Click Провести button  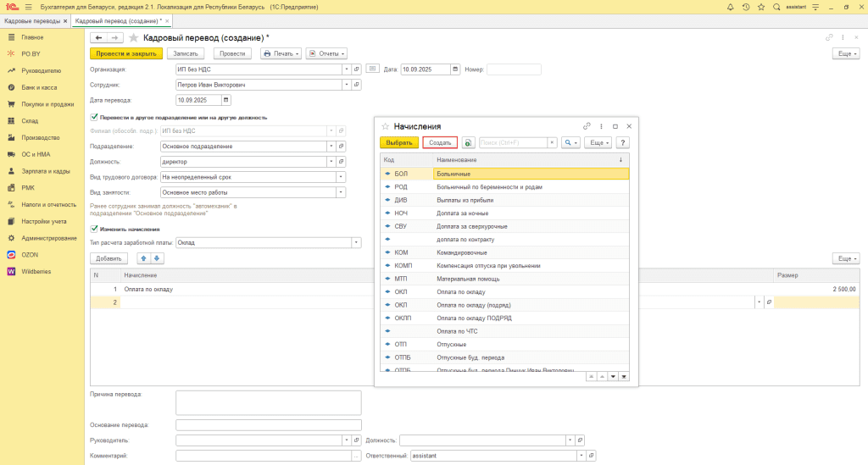(232, 53)
